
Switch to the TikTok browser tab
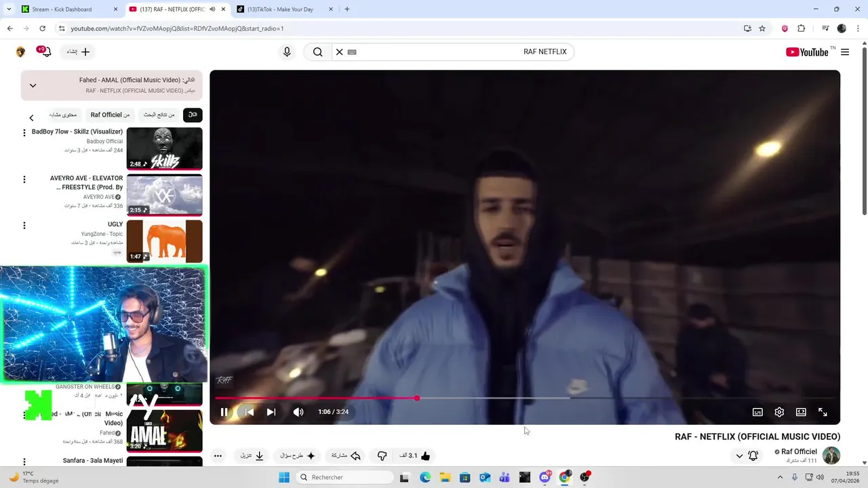pyautogui.click(x=283, y=9)
